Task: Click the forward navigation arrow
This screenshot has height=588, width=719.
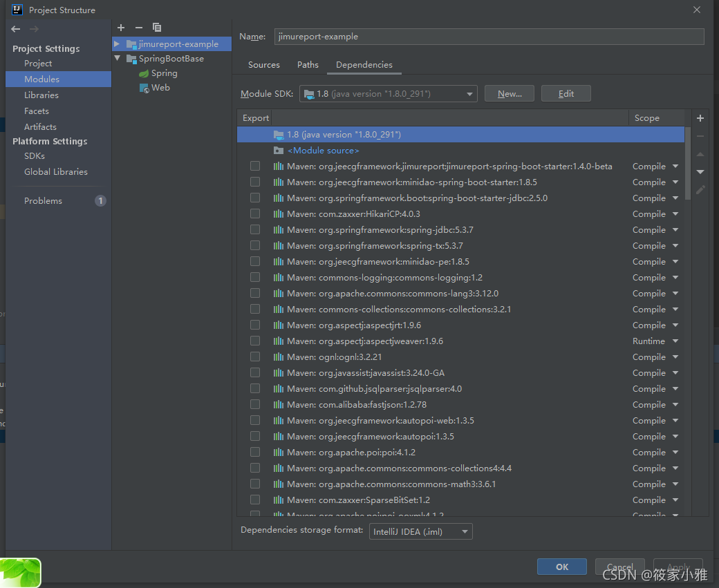Action: (34, 29)
